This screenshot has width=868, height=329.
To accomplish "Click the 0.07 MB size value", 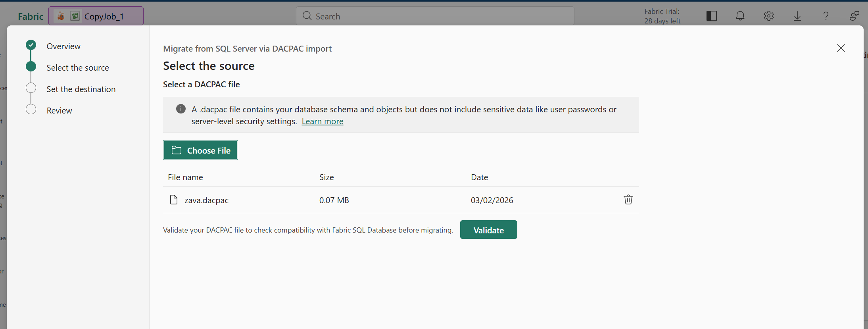I will point(334,200).
